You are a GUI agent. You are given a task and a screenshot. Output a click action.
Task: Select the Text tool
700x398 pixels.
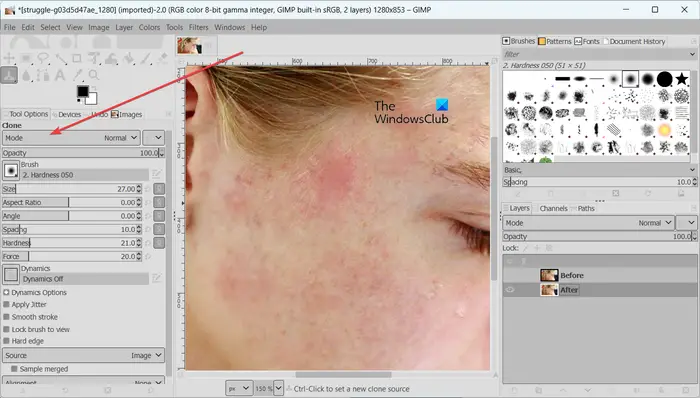(60, 75)
